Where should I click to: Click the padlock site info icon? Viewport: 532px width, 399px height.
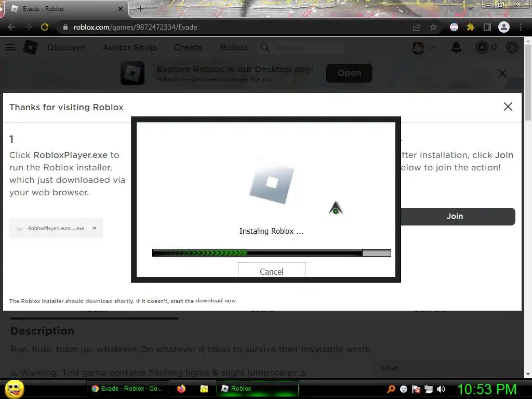tap(65, 27)
